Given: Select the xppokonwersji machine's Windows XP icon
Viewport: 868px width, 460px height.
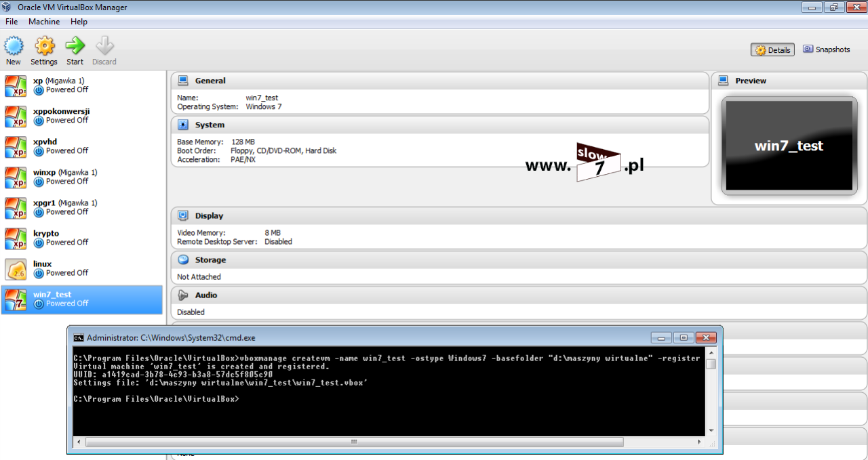Looking at the screenshot, I should [x=16, y=117].
